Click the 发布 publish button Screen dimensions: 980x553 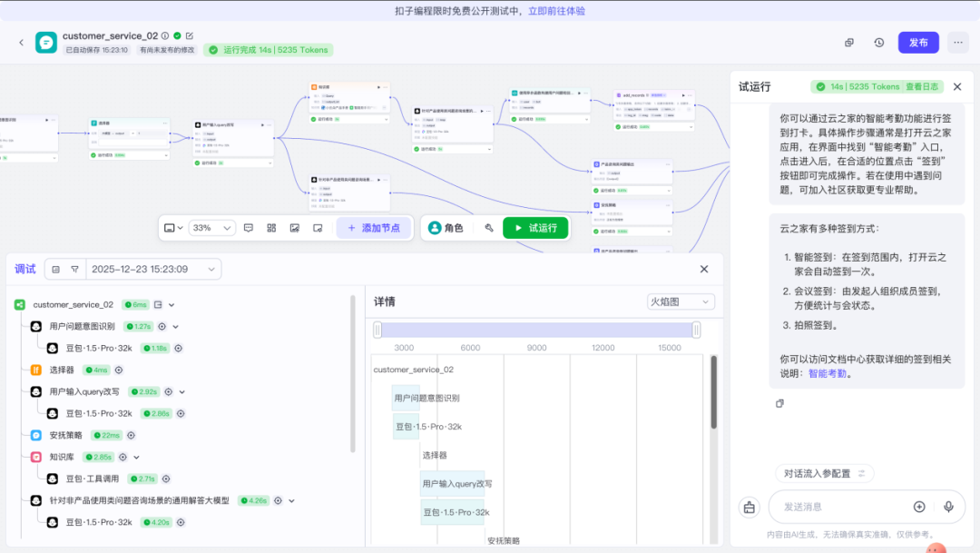coord(918,43)
